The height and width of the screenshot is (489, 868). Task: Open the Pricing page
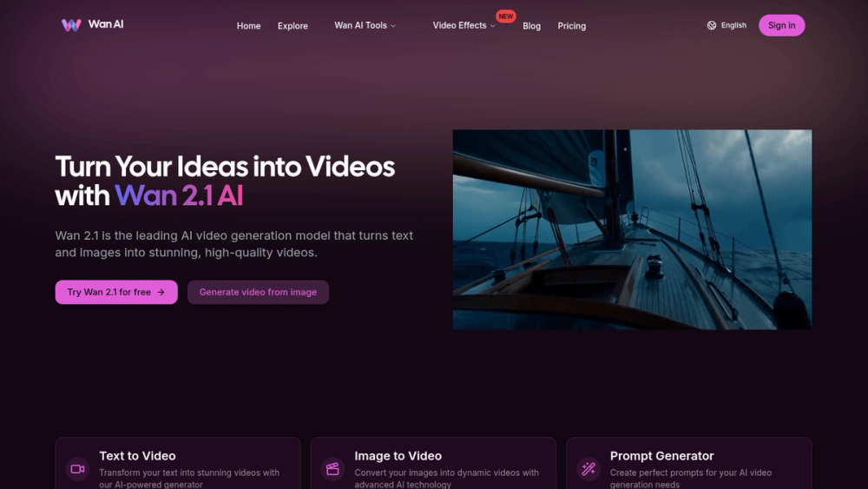pos(571,26)
